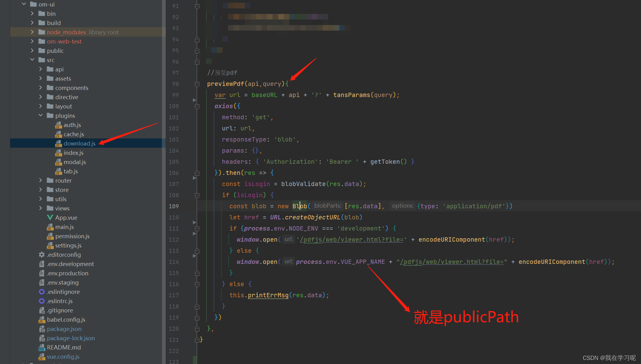
Task: Fold the then callback at line 106
Action: click(x=197, y=173)
